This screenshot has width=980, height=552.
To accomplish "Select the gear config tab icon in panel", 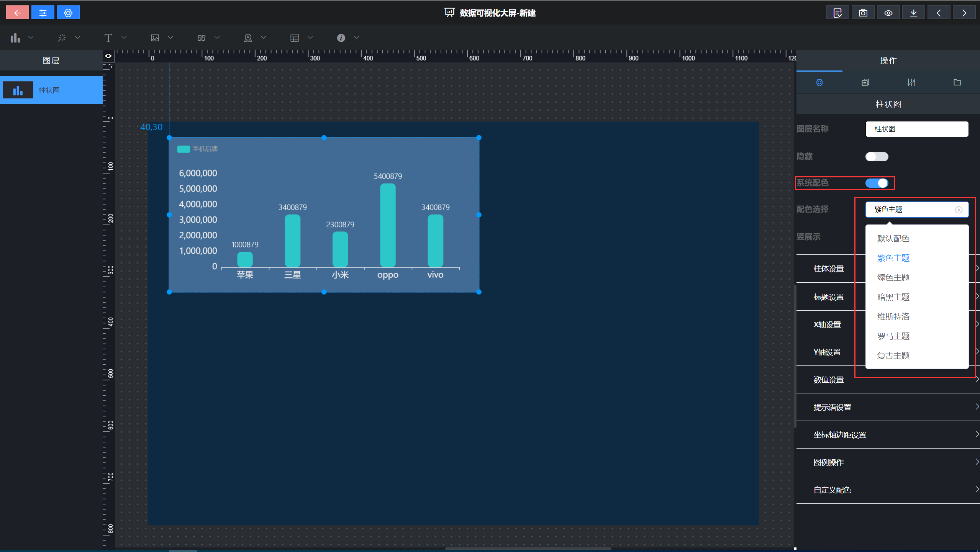I will [819, 82].
